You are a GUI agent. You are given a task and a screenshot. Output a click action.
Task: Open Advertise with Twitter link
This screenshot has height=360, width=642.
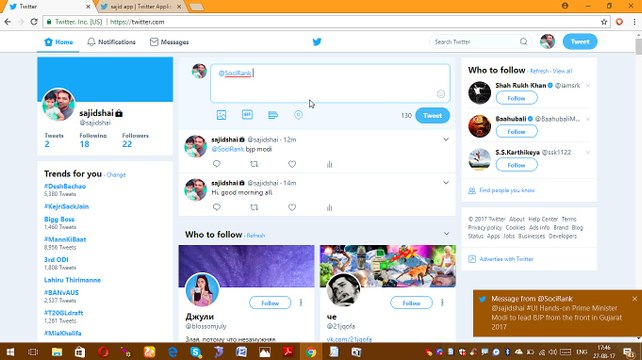coord(506,259)
